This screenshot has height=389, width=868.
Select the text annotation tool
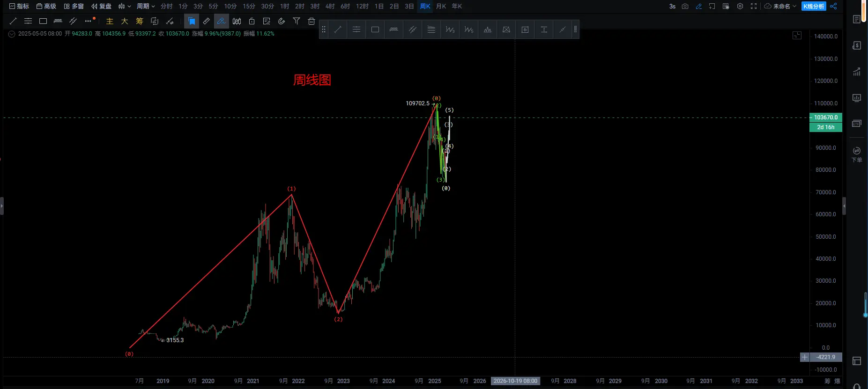tap(544, 29)
